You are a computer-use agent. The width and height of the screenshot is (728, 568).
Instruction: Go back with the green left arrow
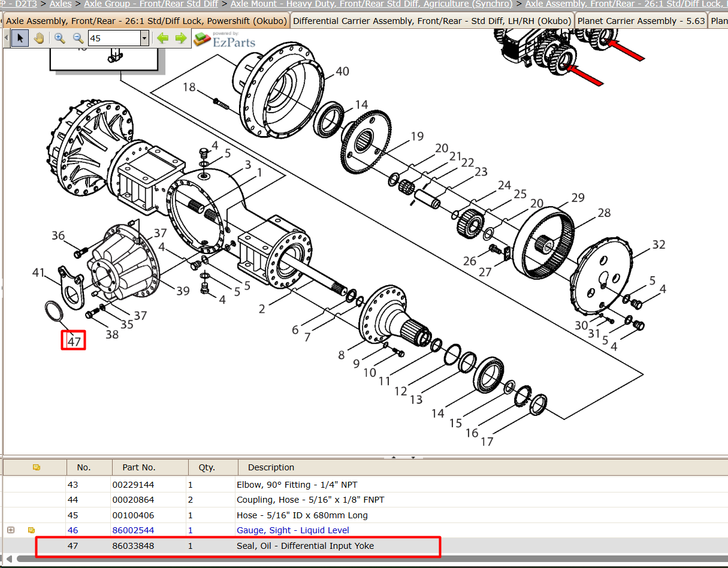(162, 39)
